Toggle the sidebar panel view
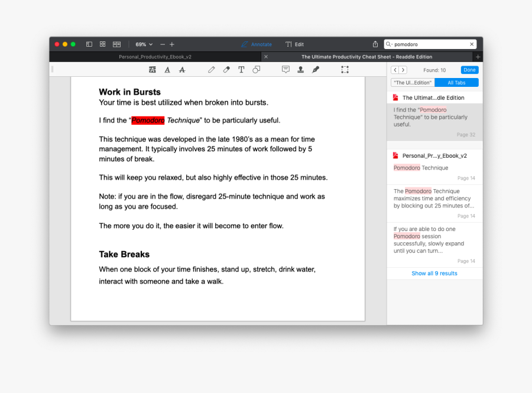 pos(89,44)
